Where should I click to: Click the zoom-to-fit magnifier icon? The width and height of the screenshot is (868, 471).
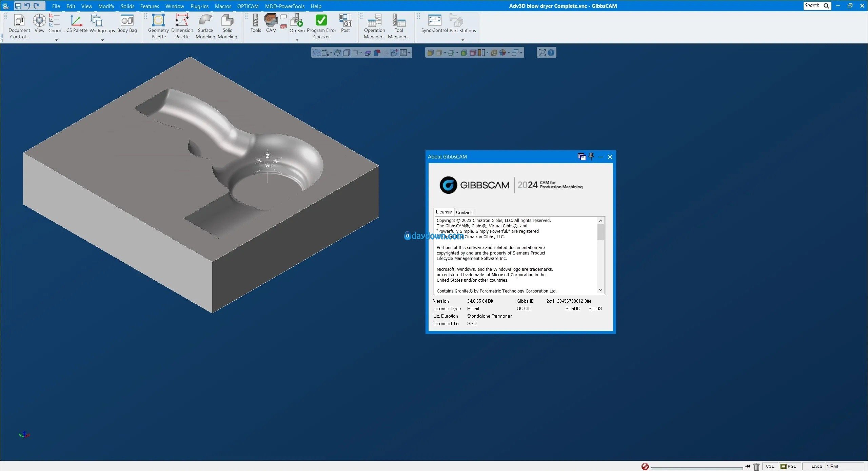(x=542, y=53)
